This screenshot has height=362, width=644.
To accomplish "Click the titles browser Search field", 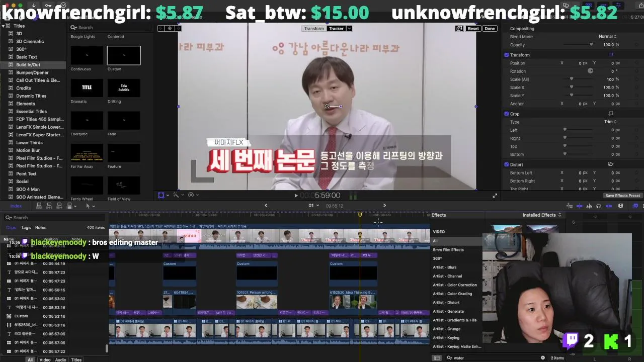I will (110, 28).
